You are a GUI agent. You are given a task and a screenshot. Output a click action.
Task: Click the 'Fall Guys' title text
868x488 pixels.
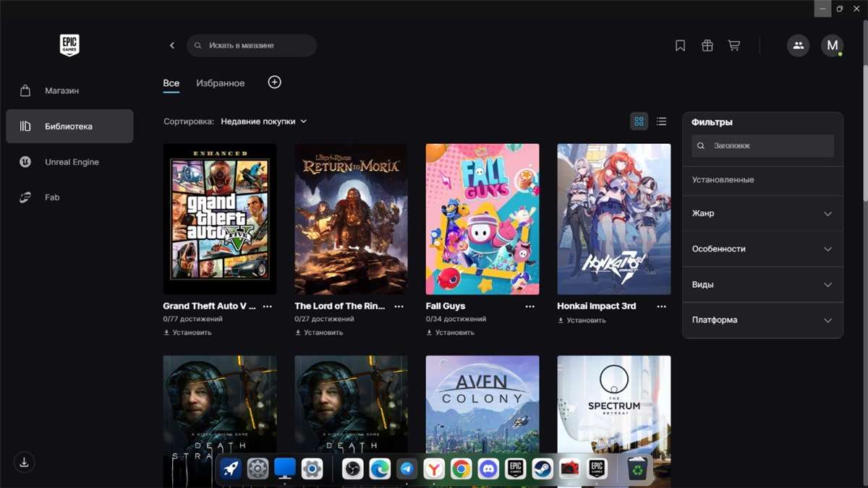[446, 307]
